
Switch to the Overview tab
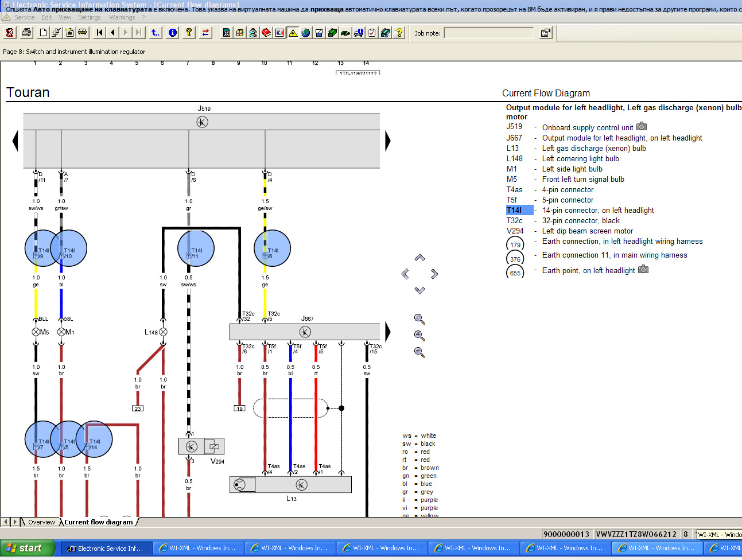[41, 522]
